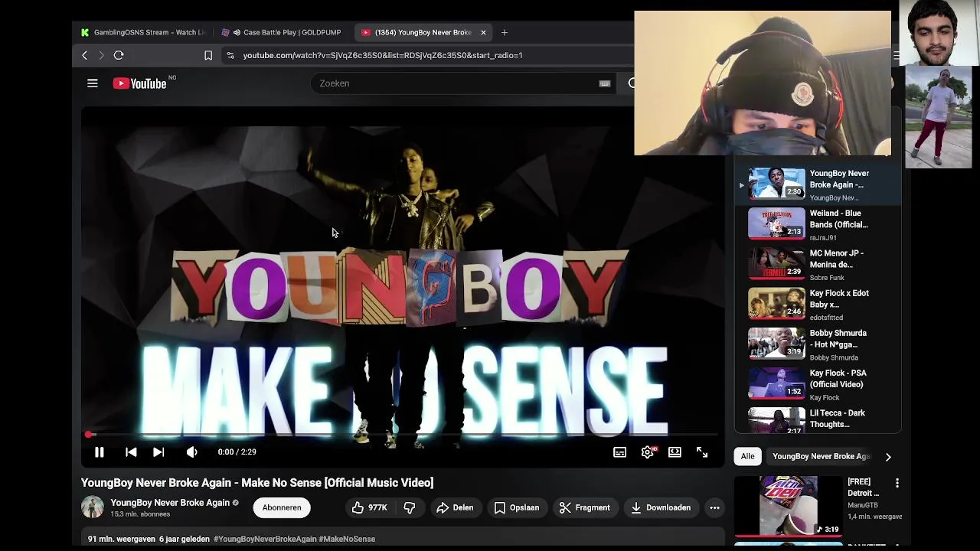The image size is (980, 551).
Task: Open YouTube hamburger guide menu
Action: [93, 83]
